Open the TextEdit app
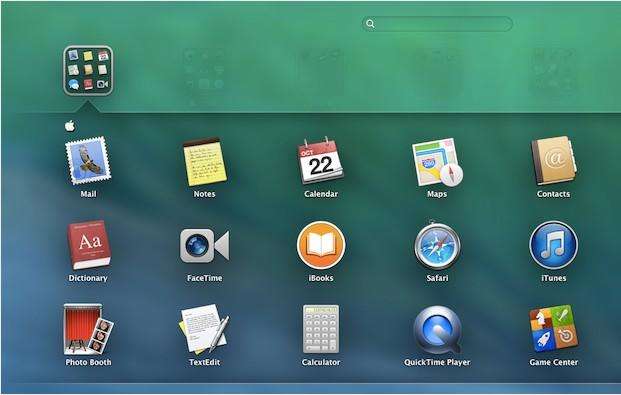 click(x=204, y=329)
